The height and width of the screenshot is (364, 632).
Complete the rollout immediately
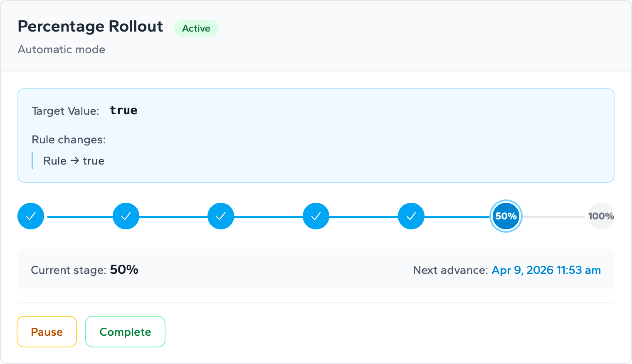coord(125,332)
